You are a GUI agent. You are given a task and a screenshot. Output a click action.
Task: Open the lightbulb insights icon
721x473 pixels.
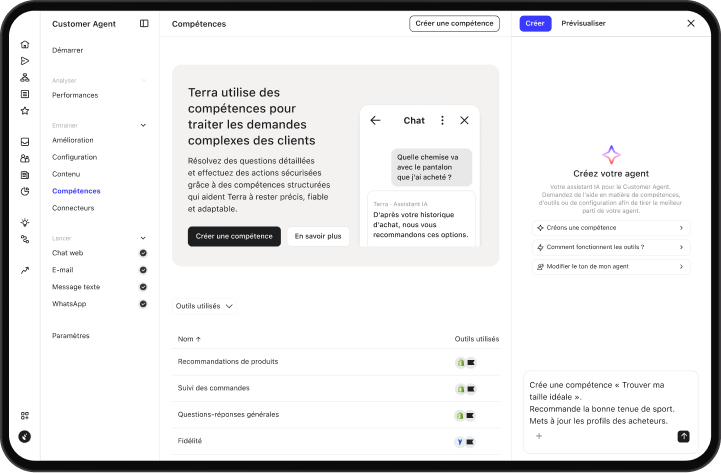[x=25, y=223]
